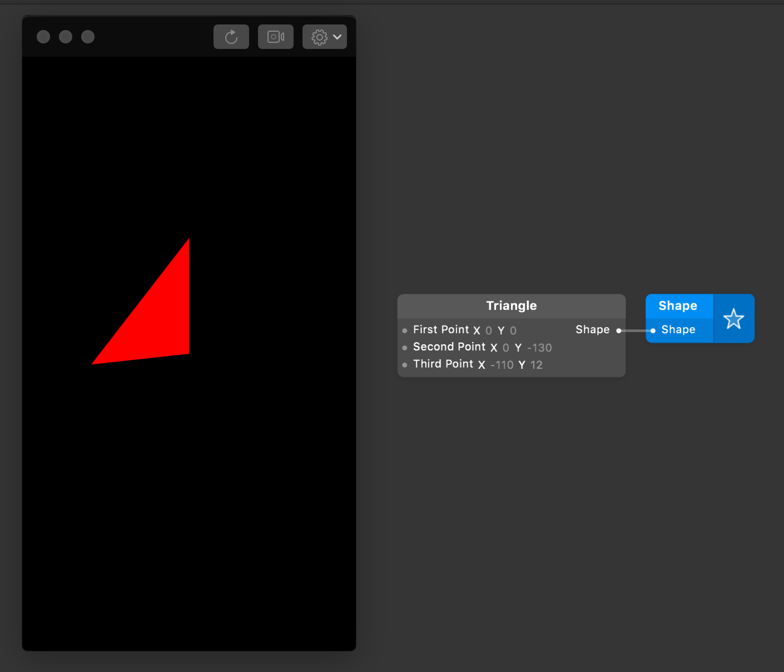Click the Second Point label

tap(449, 347)
